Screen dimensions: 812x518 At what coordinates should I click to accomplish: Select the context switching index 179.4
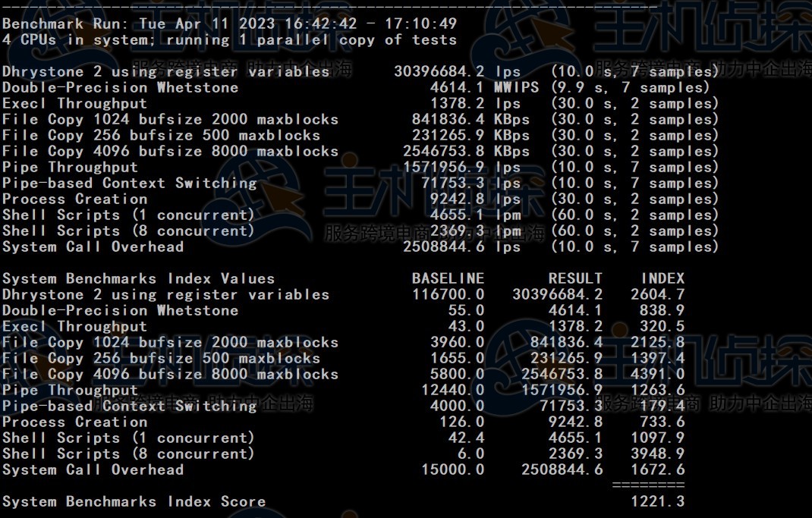pos(663,407)
